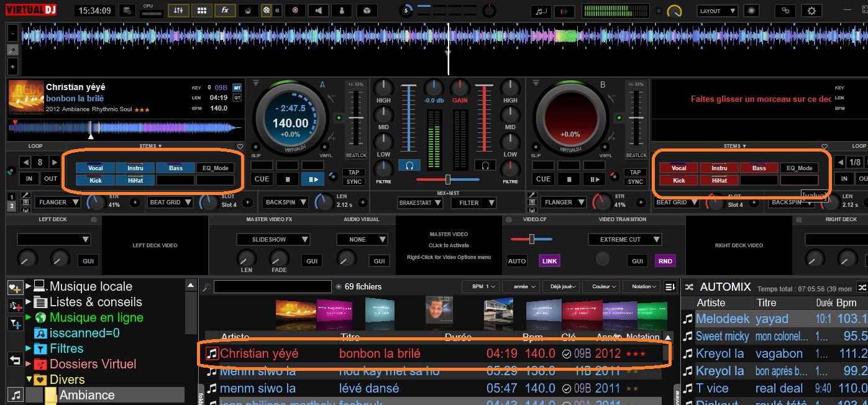Toggle the HiHat stem on right deck
868x405 pixels.
tap(719, 180)
